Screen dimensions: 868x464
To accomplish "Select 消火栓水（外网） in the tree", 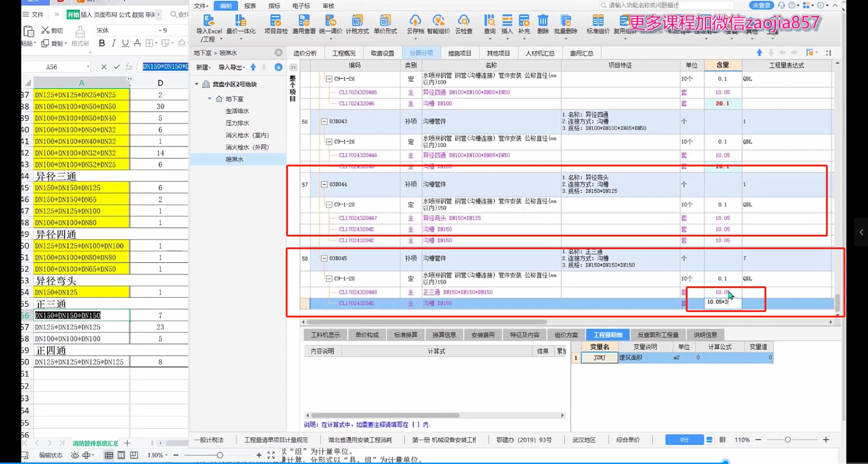I will (x=247, y=147).
